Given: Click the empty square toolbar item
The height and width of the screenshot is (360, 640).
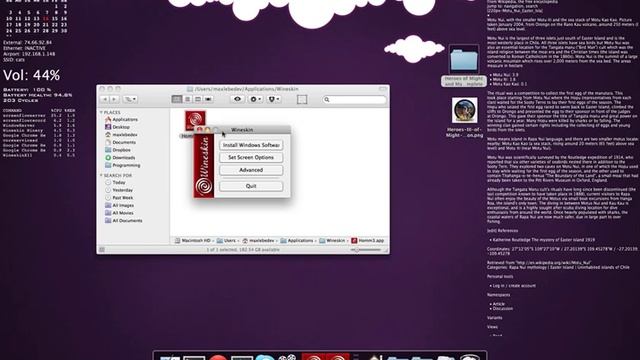Looking at the screenshot, I should [x=302, y=99].
